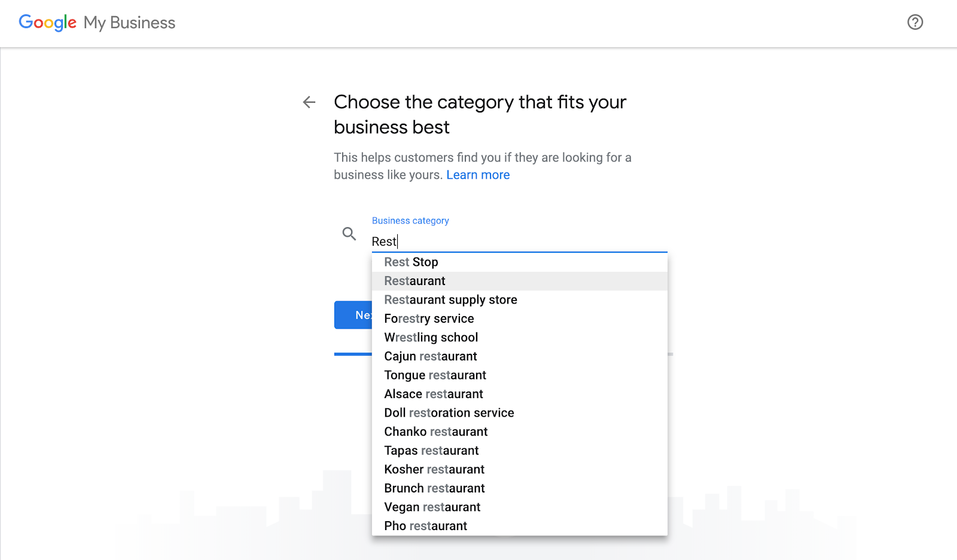Viewport: 957px width, 560px height.
Task: Open the Learn more link
Action: pyautogui.click(x=478, y=175)
